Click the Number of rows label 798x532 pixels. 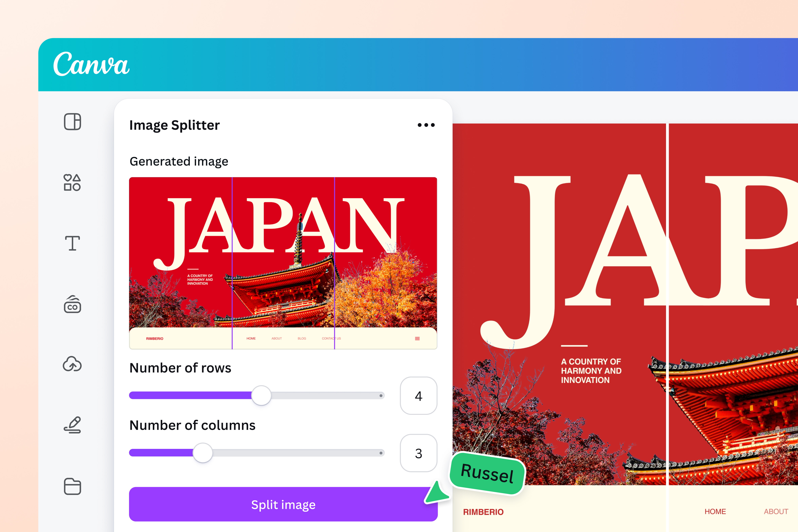180,368
